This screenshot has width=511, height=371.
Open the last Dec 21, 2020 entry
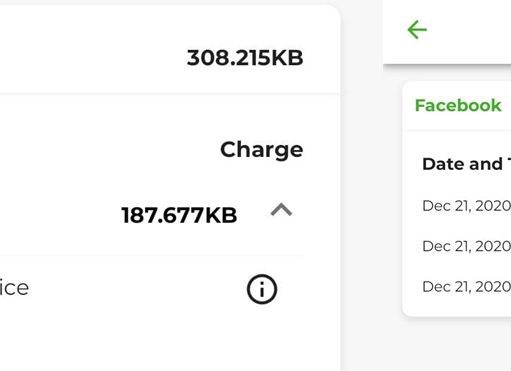(467, 286)
